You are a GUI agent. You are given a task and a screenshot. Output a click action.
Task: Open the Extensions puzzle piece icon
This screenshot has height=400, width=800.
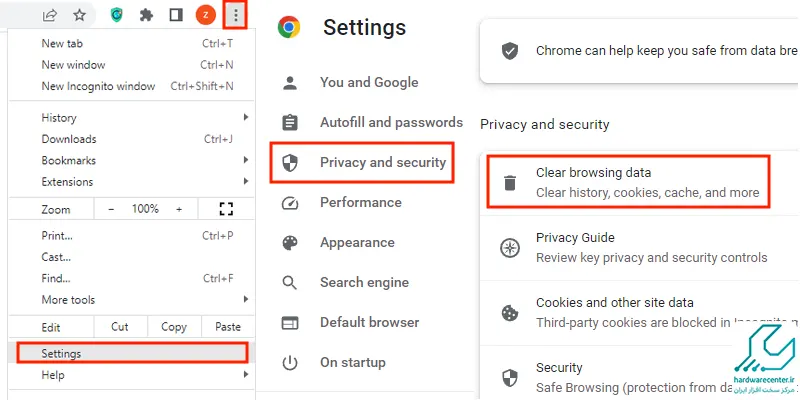146,15
